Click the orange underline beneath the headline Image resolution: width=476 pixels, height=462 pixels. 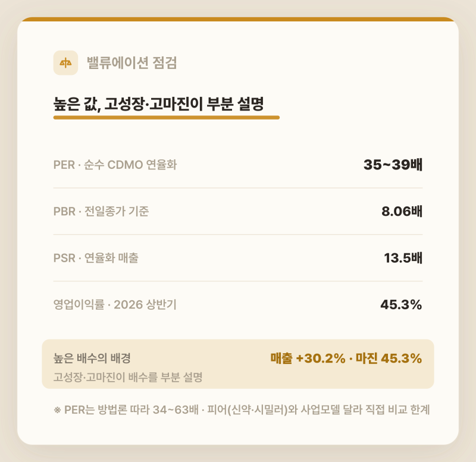coord(167,117)
